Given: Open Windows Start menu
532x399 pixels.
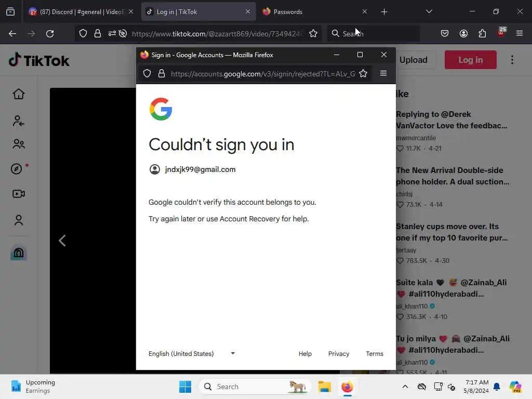Looking at the screenshot, I should (185, 387).
